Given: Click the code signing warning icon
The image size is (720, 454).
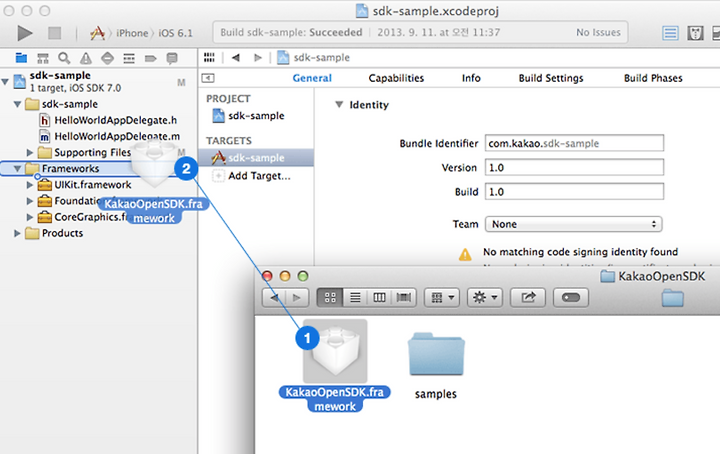Looking at the screenshot, I should pyautogui.click(x=465, y=254).
